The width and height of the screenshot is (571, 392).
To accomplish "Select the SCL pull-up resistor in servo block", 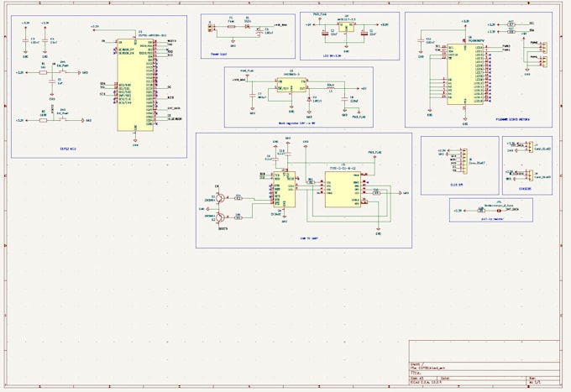I will [x=511, y=24].
